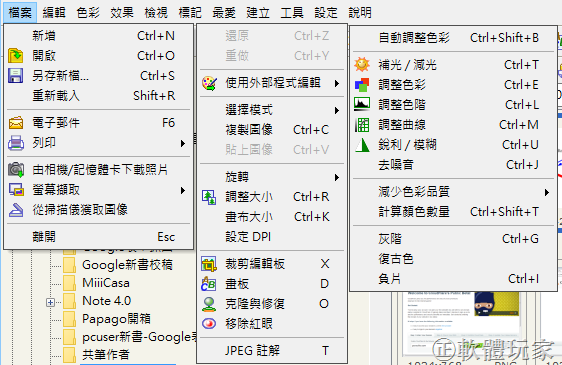The width and height of the screenshot is (562, 365).
Task: Apply 灰階 grayscale entry
Action: tap(453, 238)
